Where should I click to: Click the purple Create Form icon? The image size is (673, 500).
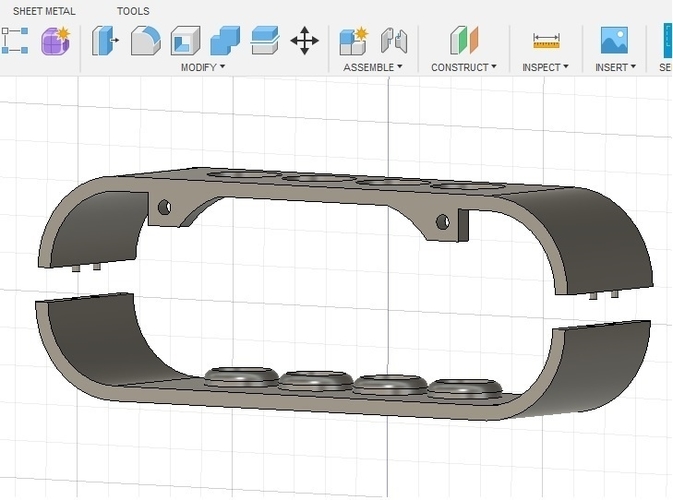click(x=55, y=40)
